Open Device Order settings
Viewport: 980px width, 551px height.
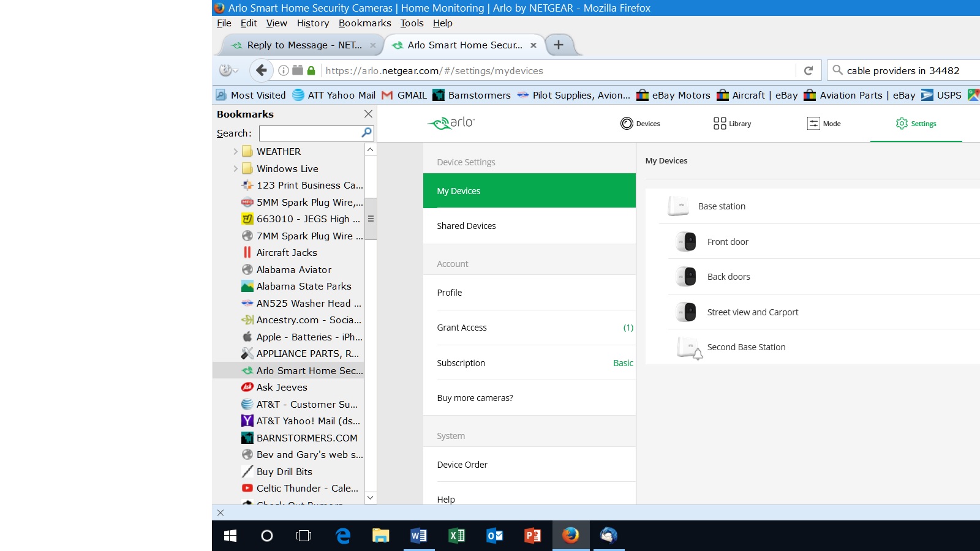coord(529,465)
